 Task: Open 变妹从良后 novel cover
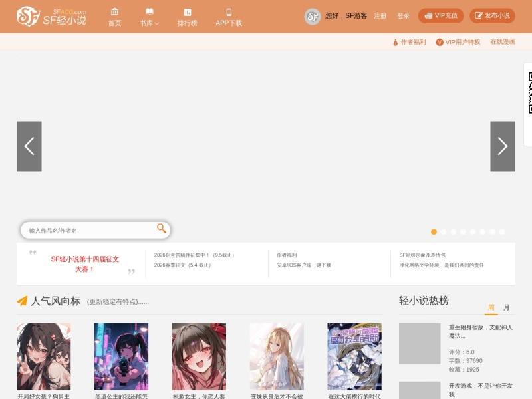[277, 356]
